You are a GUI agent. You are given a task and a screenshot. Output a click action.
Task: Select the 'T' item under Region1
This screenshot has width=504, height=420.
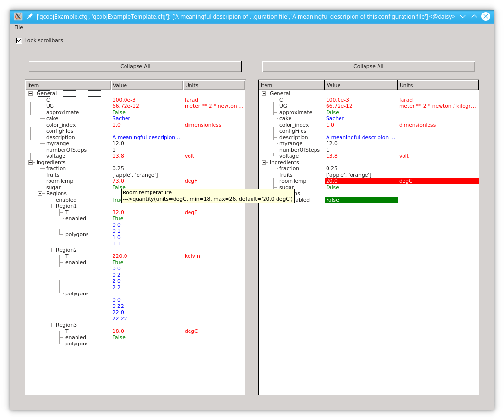(x=67, y=212)
